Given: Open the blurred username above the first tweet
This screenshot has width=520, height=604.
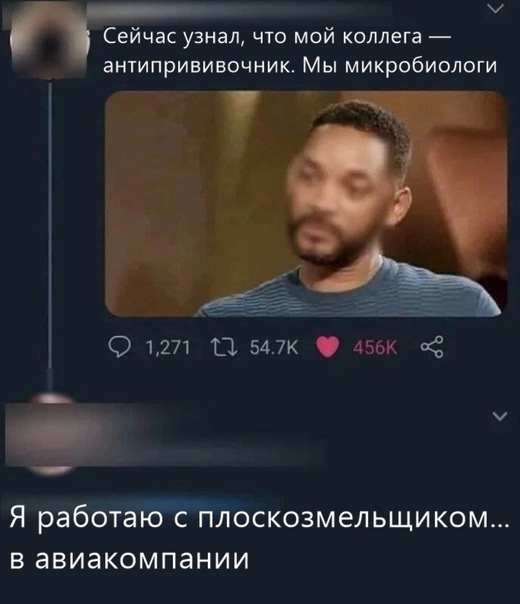Looking at the screenshot, I should tap(239, 15).
